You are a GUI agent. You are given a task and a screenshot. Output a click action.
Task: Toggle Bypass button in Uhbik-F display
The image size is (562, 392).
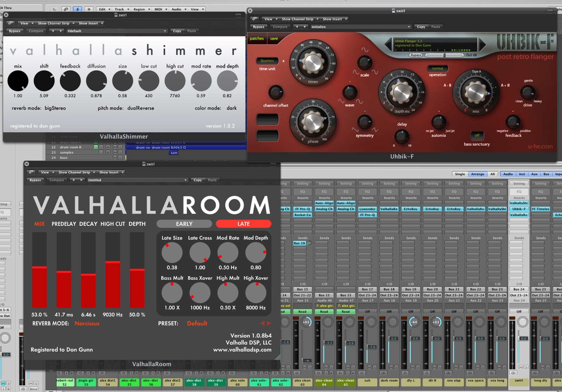click(x=416, y=55)
